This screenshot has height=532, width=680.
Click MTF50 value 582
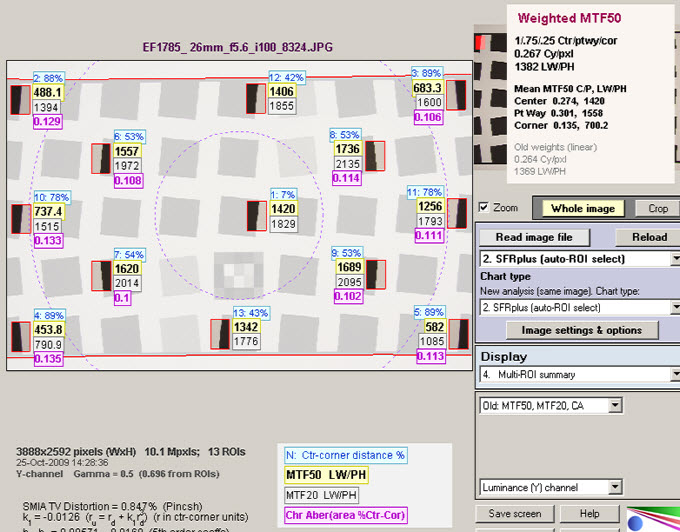click(435, 326)
